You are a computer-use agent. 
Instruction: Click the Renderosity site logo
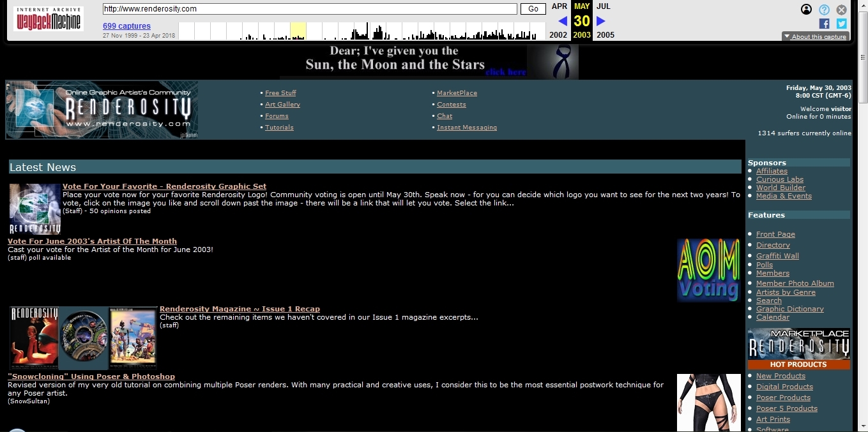click(x=102, y=110)
